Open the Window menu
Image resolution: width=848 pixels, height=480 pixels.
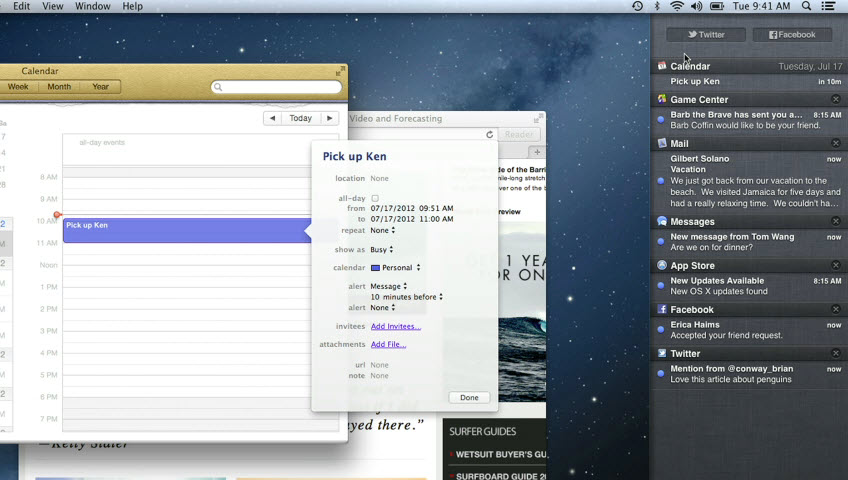pyautogui.click(x=93, y=6)
